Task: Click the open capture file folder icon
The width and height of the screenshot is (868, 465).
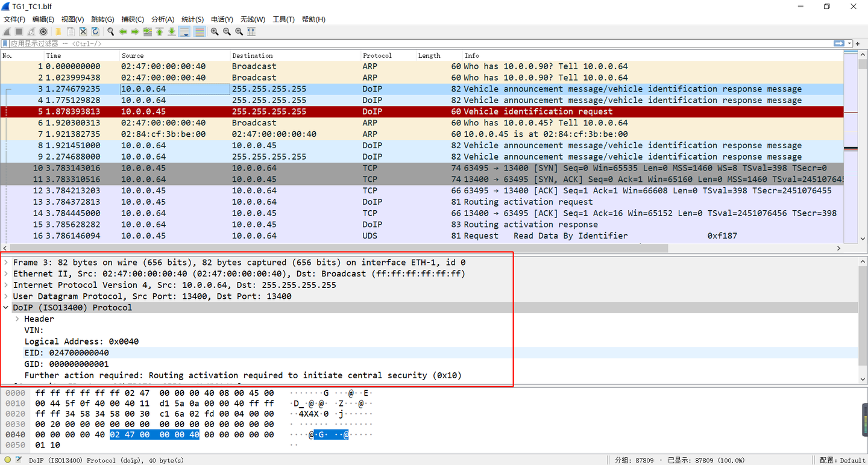Action: [x=58, y=31]
